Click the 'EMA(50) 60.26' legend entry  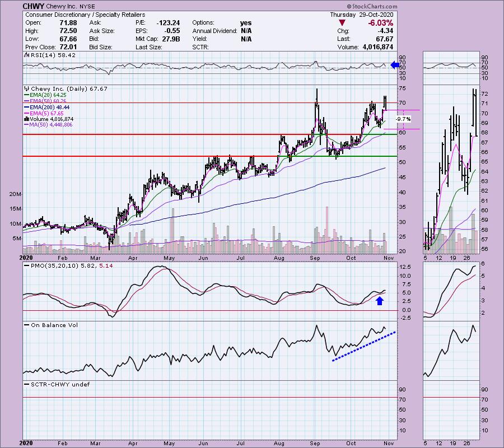[48, 101]
